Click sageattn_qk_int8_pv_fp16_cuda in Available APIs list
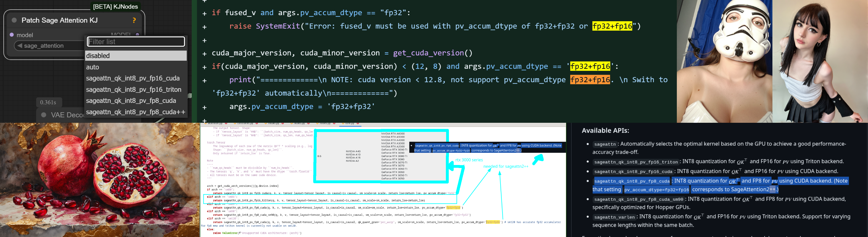The height and width of the screenshot is (237, 868). pyautogui.click(x=633, y=172)
